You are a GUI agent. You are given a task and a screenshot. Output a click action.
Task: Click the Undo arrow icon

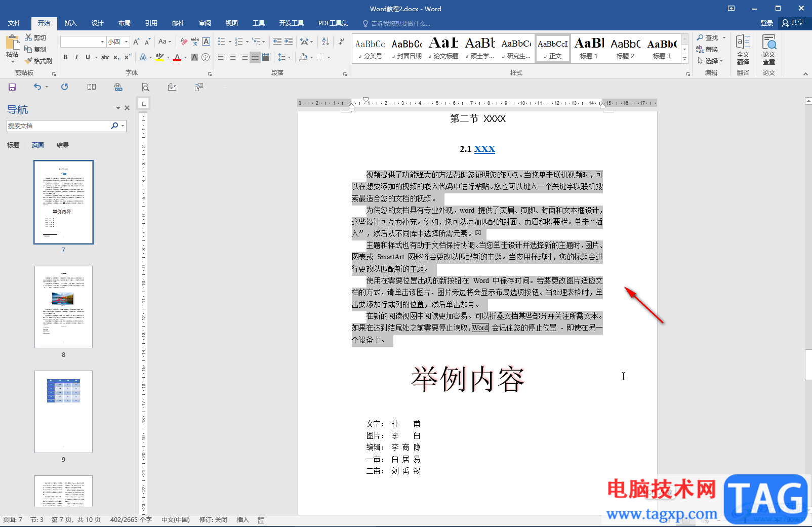tap(37, 87)
